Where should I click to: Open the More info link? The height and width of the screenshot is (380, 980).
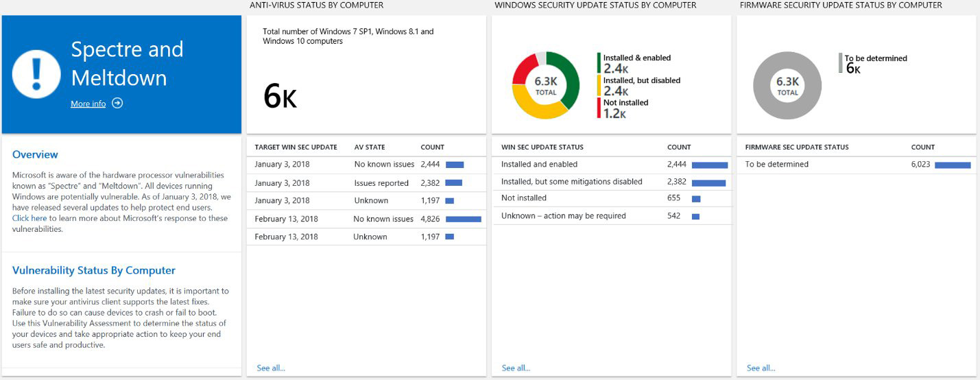88,104
